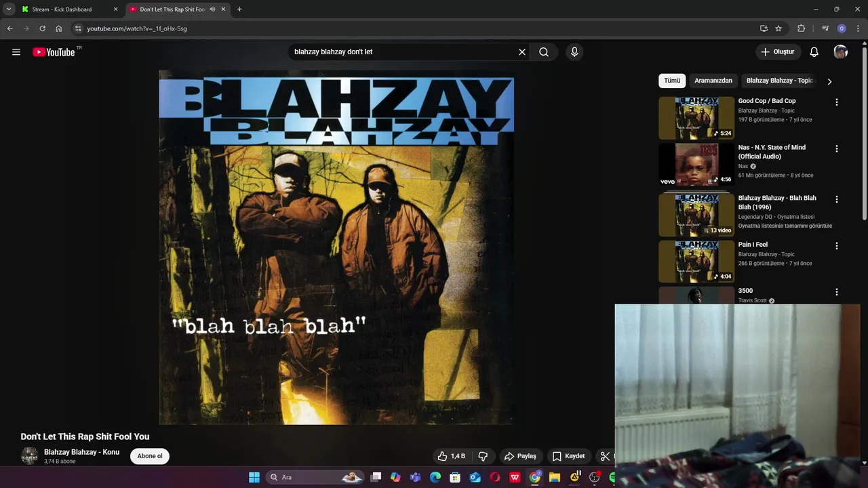Go to the YouTube home logo
This screenshot has height=488, width=868.
(x=54, y=52)
